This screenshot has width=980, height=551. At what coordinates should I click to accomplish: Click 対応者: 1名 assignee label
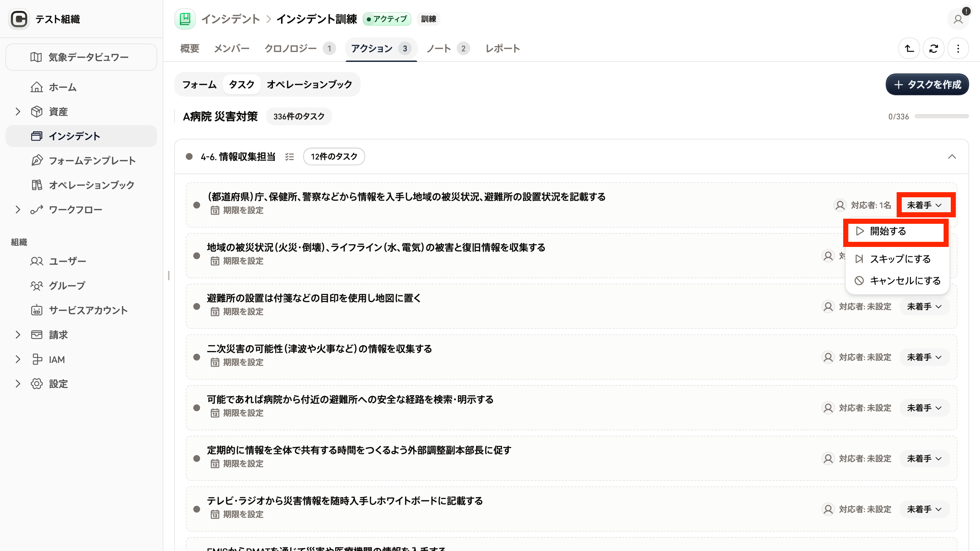[x=871, y=205]
